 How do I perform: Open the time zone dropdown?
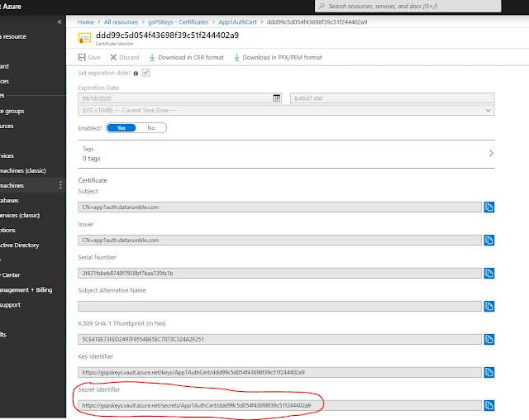point(286,110)
